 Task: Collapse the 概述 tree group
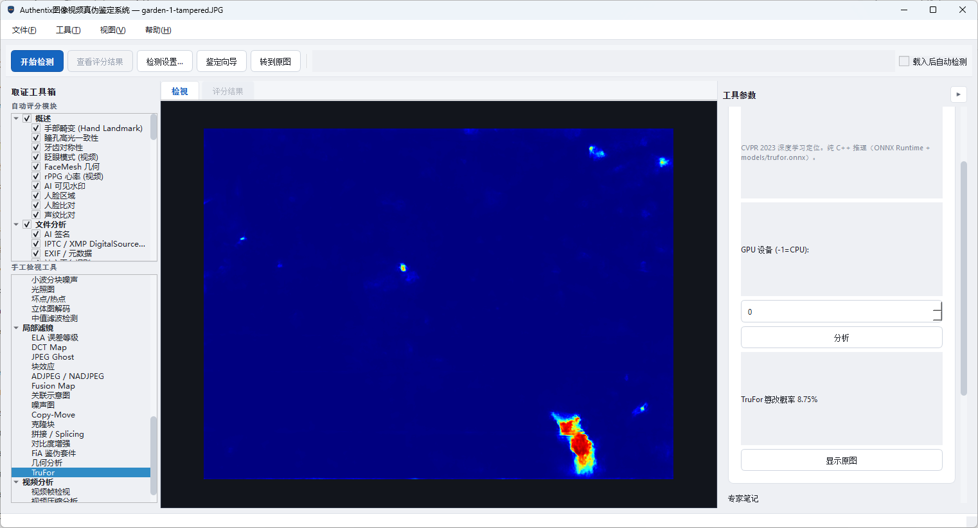pyautogui.click(x=16, y=118)
